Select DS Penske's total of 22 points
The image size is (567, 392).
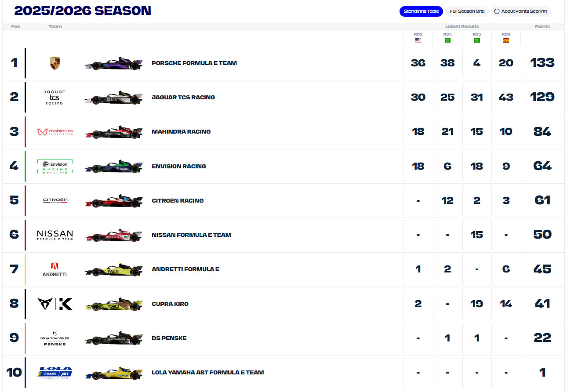point(542,338)
